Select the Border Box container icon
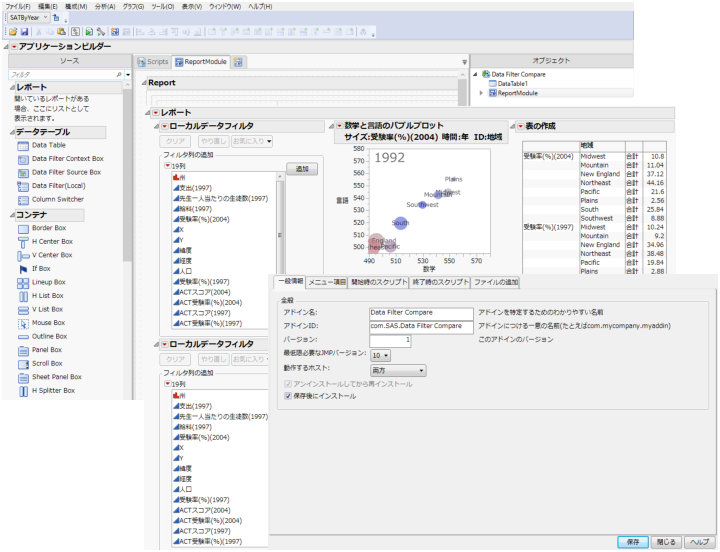The width and height of the screenshot is (720, 552). point(23,229)
